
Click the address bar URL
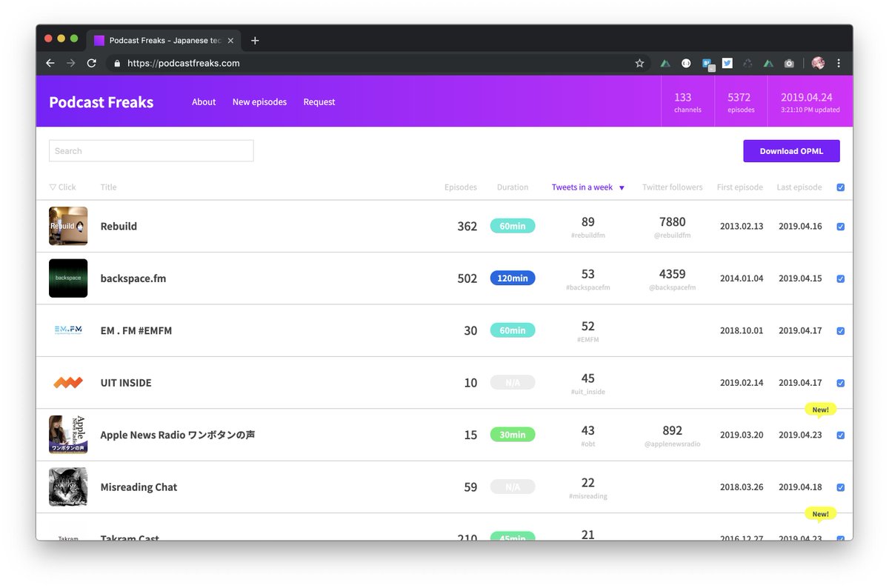click(x=184, y=64)
